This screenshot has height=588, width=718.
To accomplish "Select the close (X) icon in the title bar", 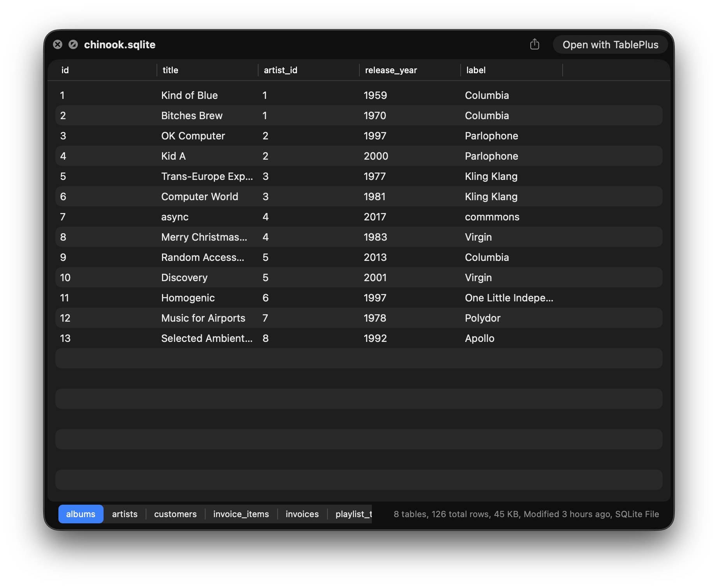I will pyautogui.click(x=58, y=44).
